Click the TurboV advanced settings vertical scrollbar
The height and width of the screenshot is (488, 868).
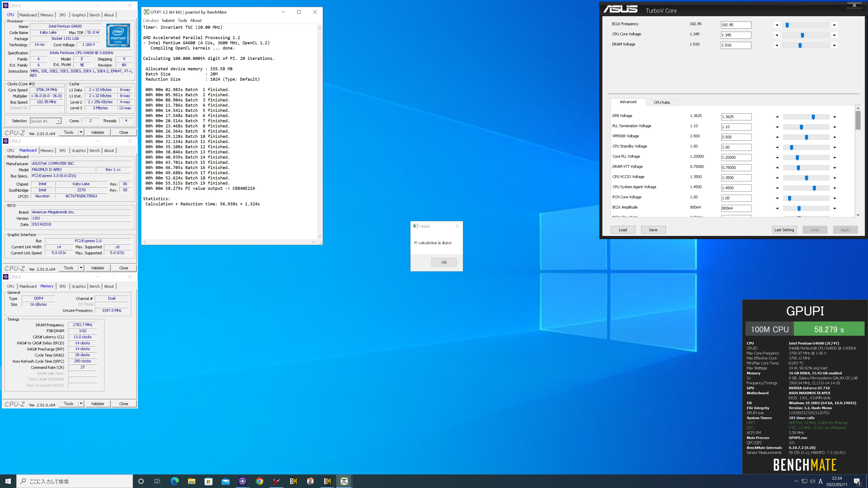click(858, 161)
